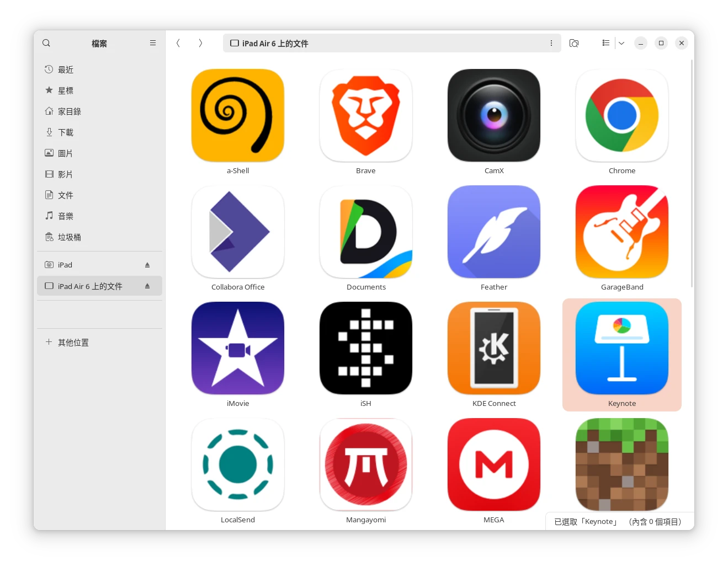Image resolution: width=728 pixels, height=567 pixels.
Task: Open the 音樂 (Music) folder
Action: (x=99, y=216)
